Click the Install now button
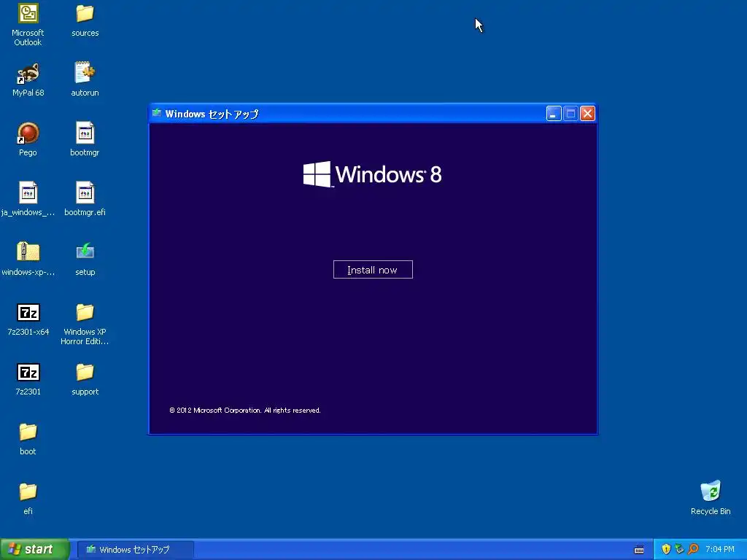Image resolution: width=747 pixels, height=560 pixels. click(x=373, y=270)
